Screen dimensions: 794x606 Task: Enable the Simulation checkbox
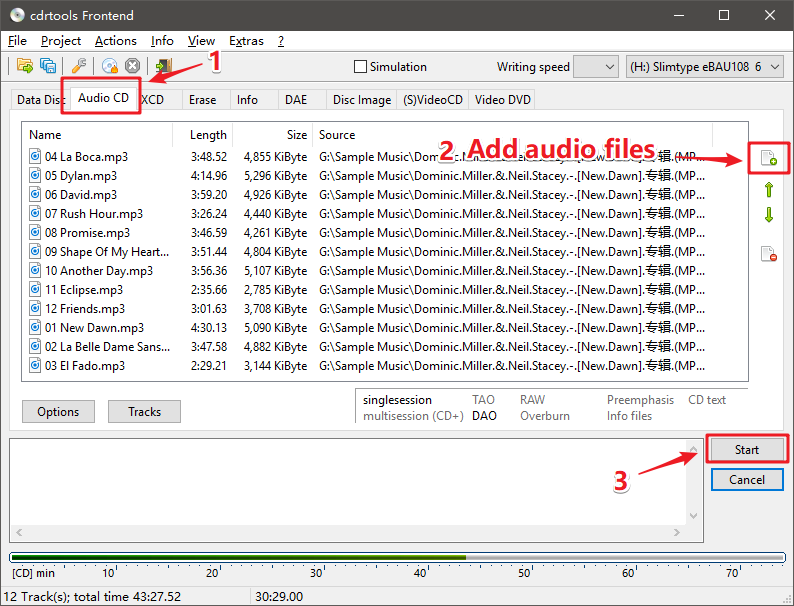coord(360,67)
